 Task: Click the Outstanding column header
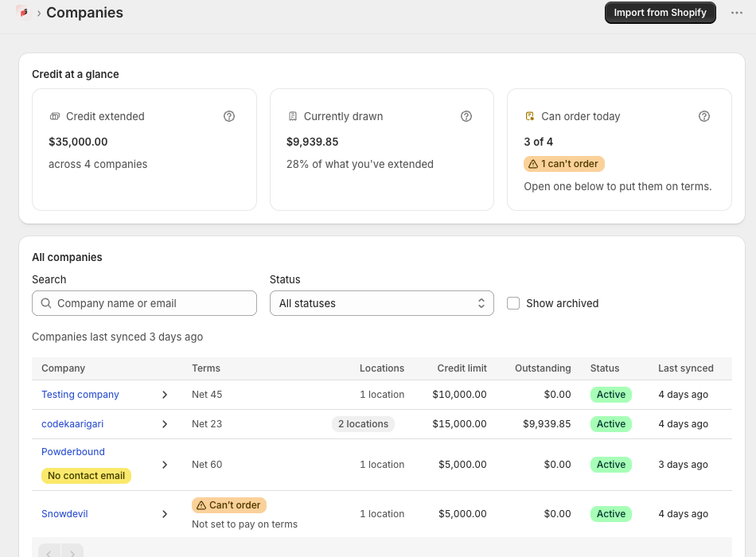pos(543,368)
